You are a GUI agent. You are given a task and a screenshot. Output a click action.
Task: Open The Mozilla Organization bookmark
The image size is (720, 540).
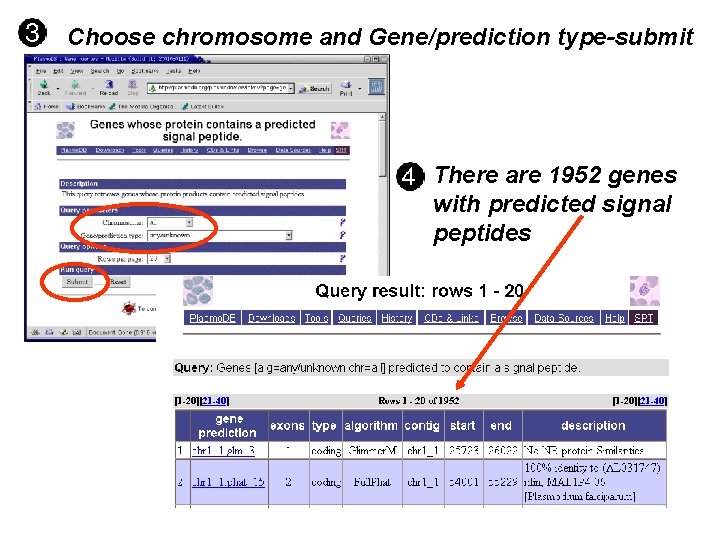point(141,107)
